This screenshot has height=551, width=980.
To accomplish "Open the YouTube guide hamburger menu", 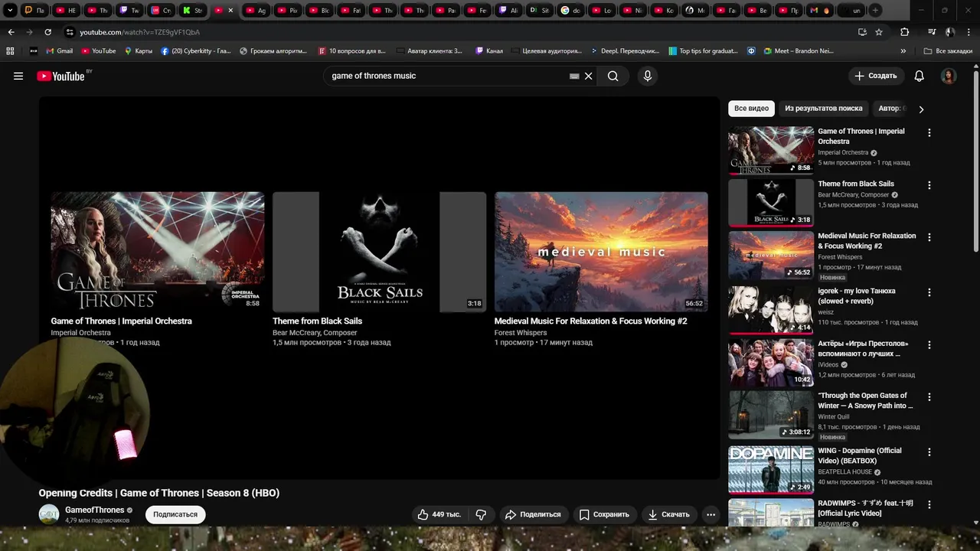I will (18, 76).
